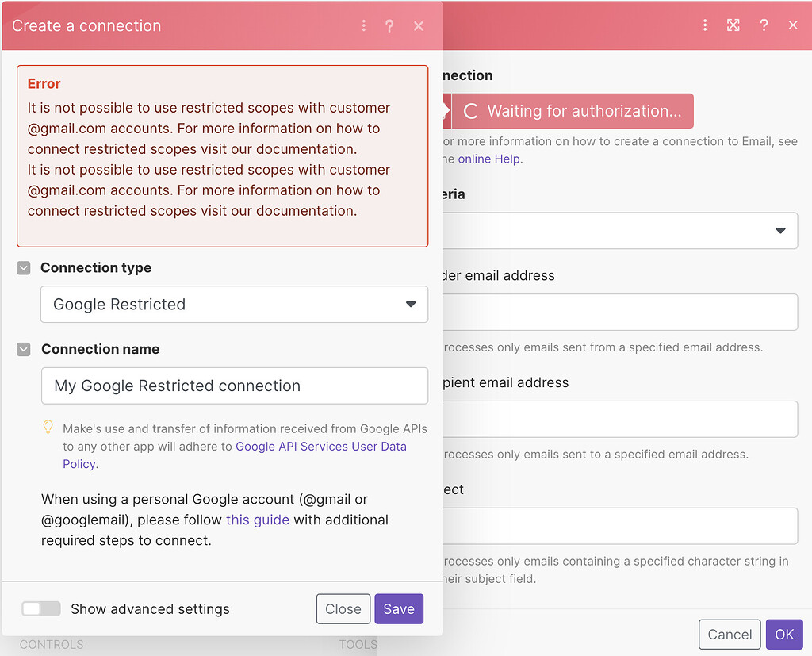812x656 pixels.
Task: Open the help icon on the right dialog header
Action: [763, 25]
